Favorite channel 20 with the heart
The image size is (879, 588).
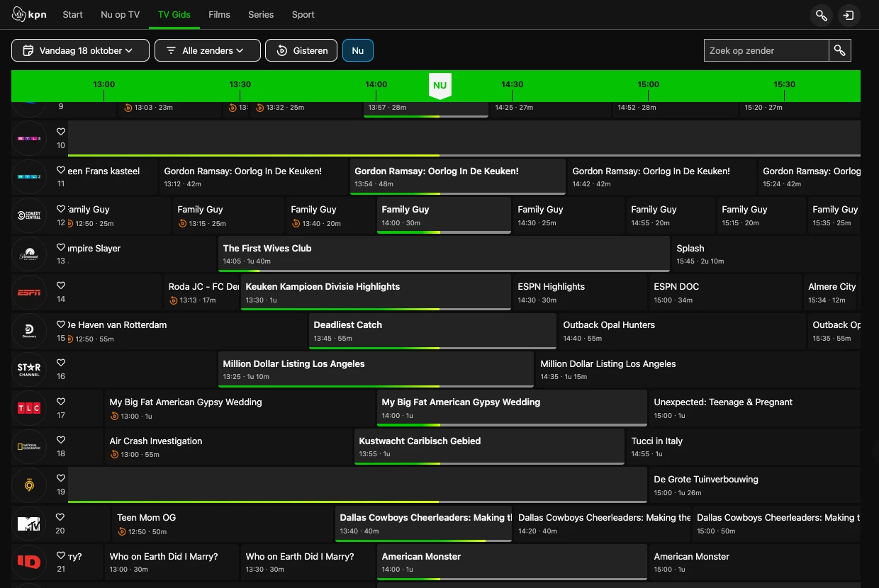coord(61,517)
